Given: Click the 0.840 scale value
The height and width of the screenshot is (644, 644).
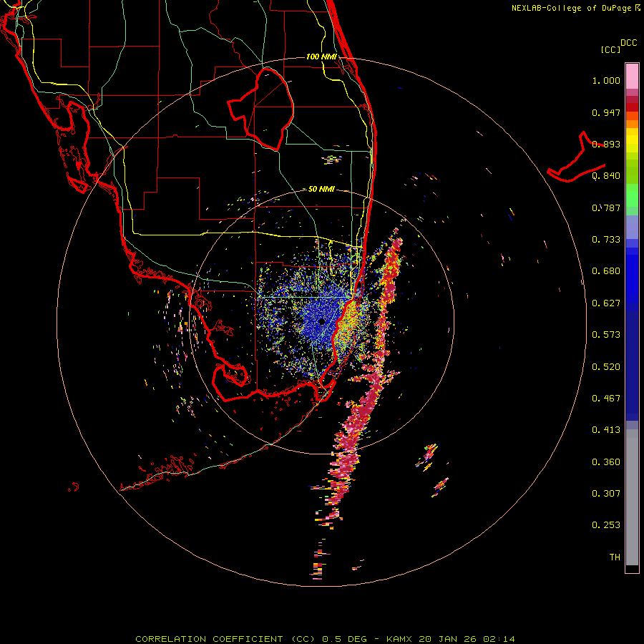Looking at the screenshot, I should (x=606, y=176).
